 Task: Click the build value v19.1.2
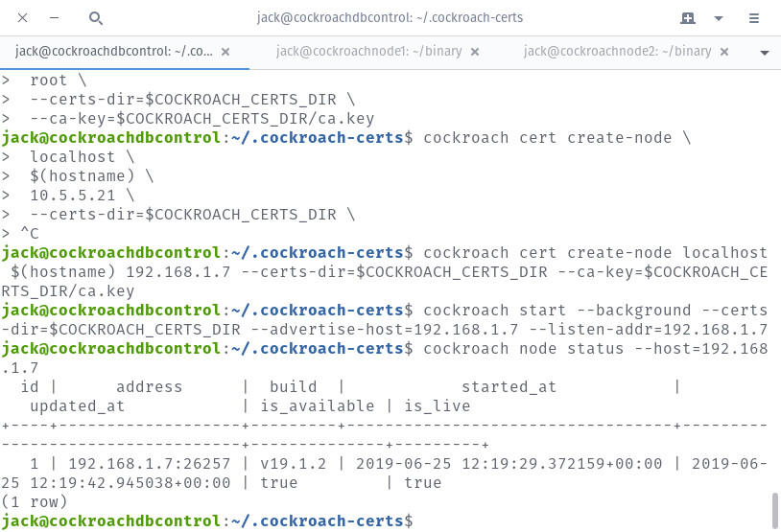(294, 464)
